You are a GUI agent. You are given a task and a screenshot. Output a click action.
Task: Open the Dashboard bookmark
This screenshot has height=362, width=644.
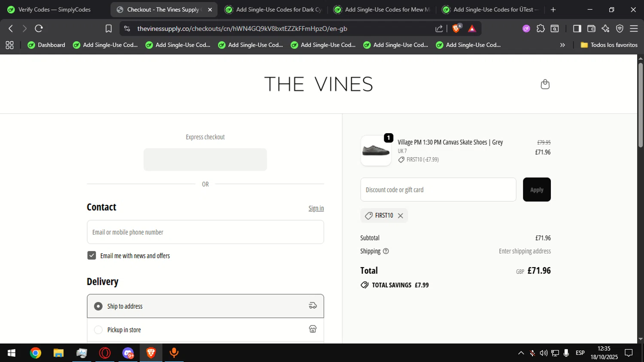[46, 45]
